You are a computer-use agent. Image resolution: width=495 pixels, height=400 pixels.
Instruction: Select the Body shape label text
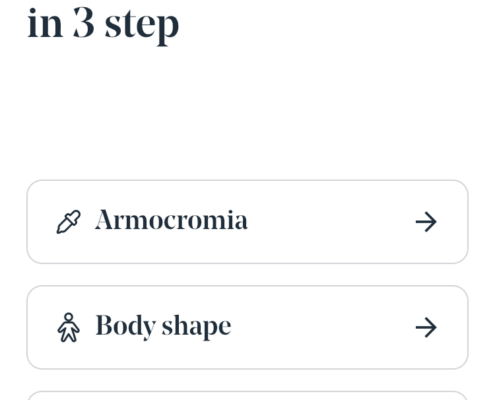pos(163,326)
